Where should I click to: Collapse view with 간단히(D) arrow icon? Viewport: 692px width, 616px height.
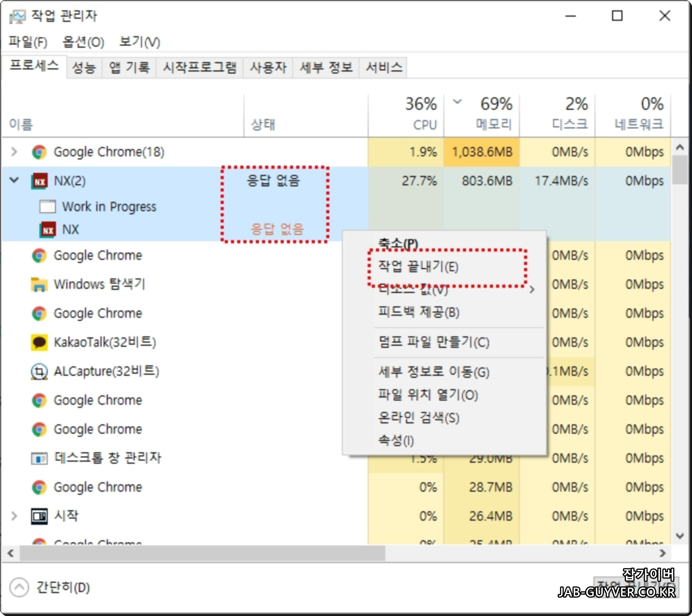pyautogui.click(x=19, y=587)
